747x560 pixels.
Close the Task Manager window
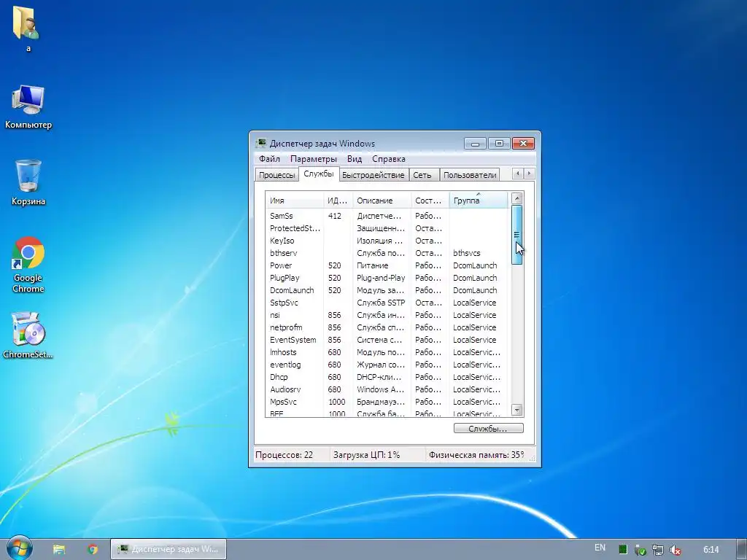point(523,144)
